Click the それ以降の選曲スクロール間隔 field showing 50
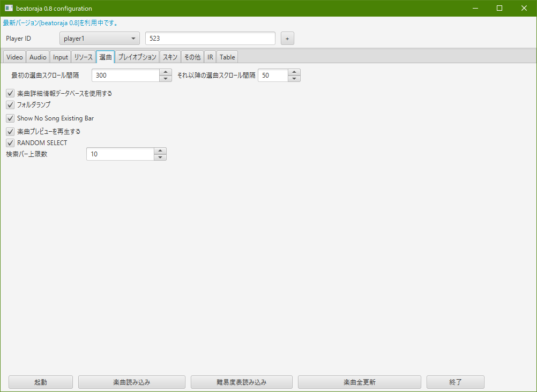The width and height of the screenshot is (537, 392). [273, 76]
